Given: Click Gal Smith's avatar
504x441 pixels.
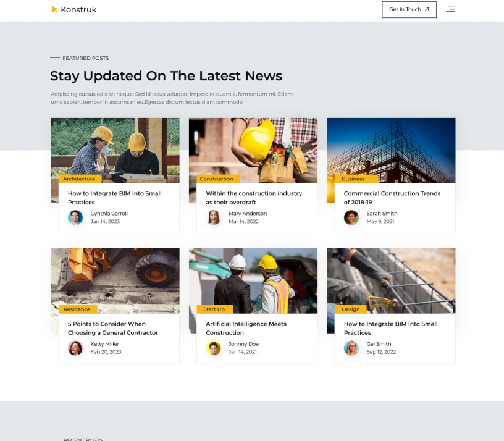Looking at the screenshot, I should click(351, 348).
